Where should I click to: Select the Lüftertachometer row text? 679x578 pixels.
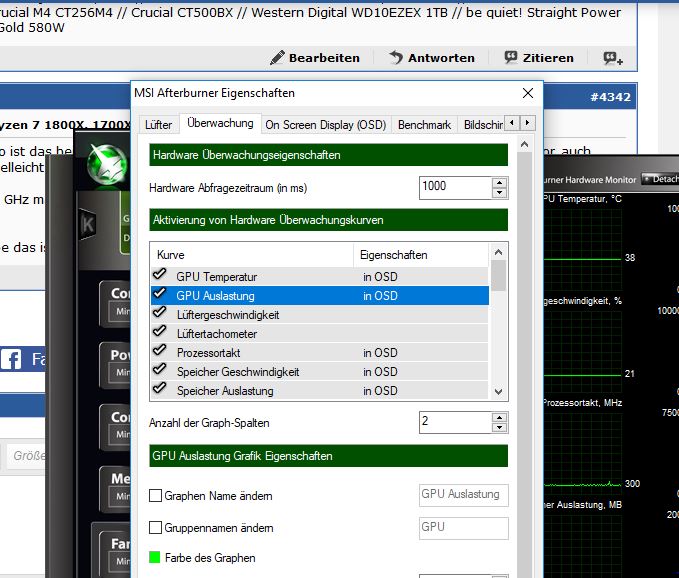(x=217, y=334)
